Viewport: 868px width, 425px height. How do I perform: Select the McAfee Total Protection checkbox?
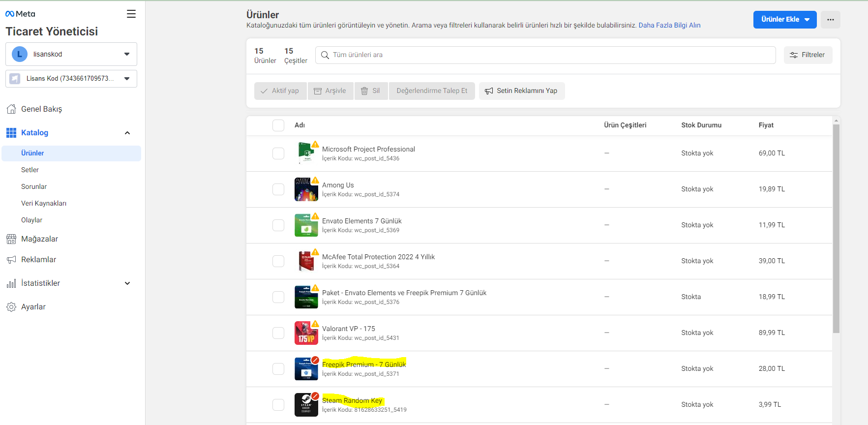click(278, 261)
